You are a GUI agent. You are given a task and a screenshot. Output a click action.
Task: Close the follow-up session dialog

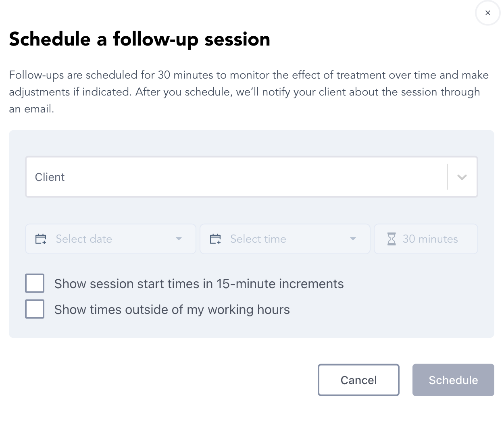[487, 13]
